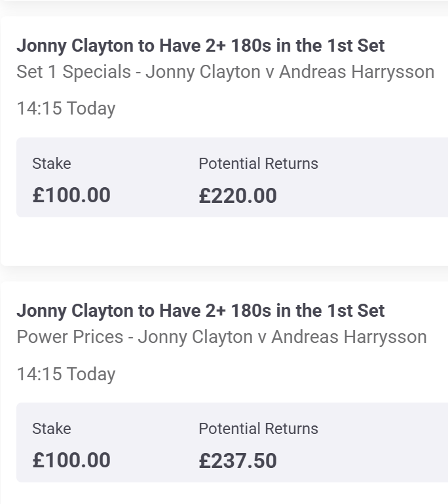The width and height of the screenshot is (448, 504).
Task: Select the £237.50 potential returns amount
Action: pos(238,461)
